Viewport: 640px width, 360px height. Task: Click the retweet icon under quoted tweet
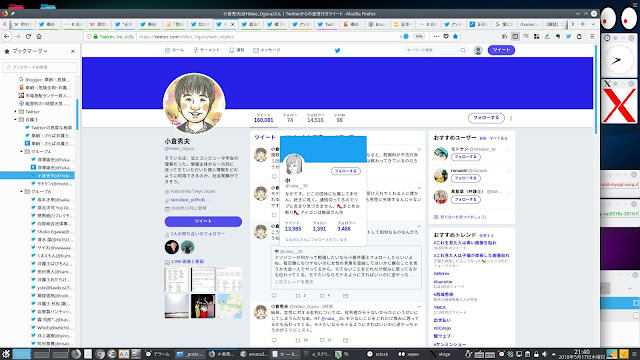[298, 296]
